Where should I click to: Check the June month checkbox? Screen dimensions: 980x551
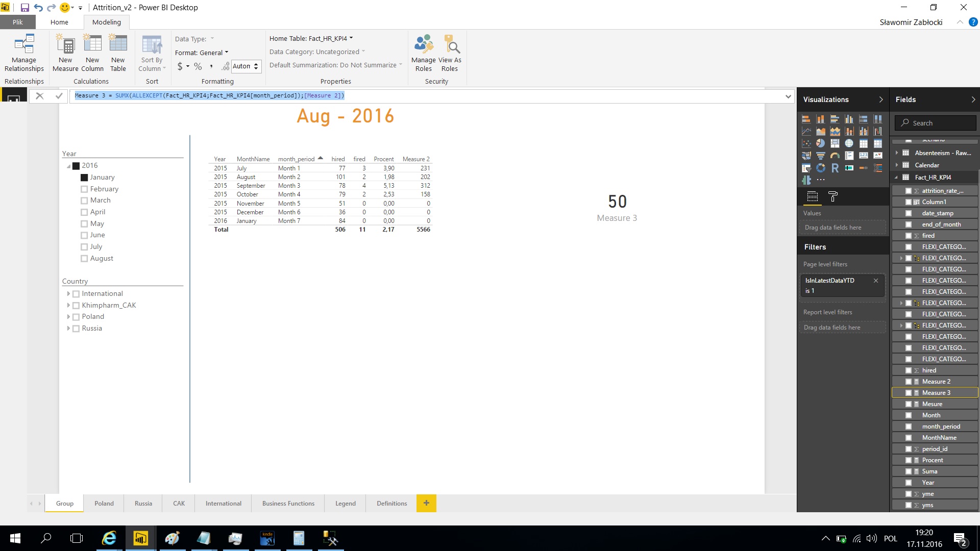pyautogui.click(x=84, y=235)
